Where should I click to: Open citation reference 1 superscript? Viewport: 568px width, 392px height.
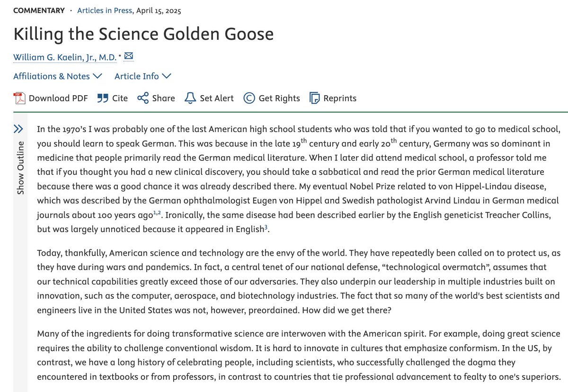point(154,212)
